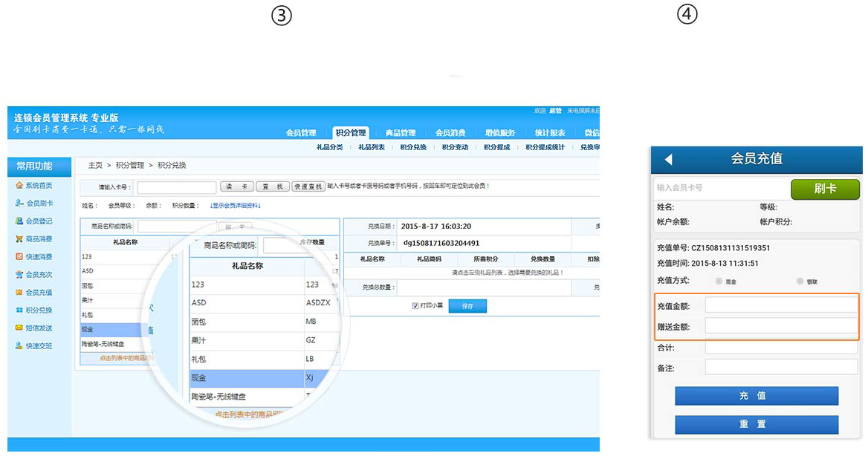Click the 请输入卡号 input field
Image resolution: width=868 pixels, height=462 pixels.
(177, 187)
